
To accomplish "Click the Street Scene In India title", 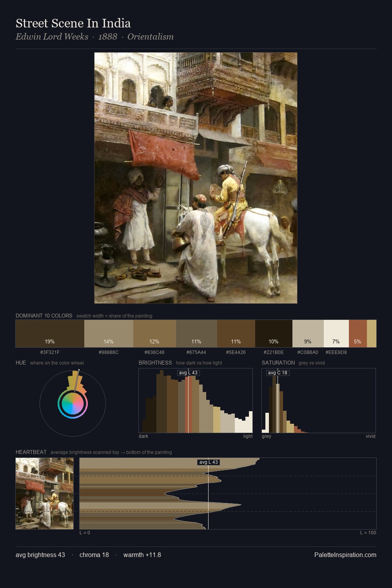I will pos(73,24).
